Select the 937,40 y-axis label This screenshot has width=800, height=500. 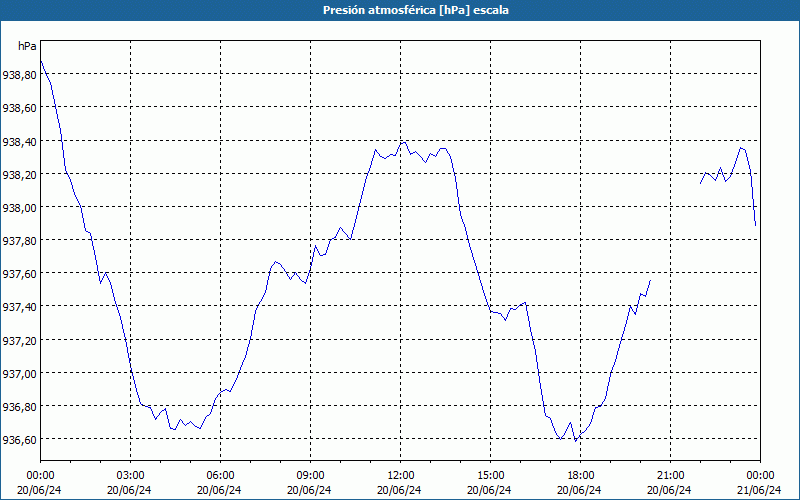(19, 308)
